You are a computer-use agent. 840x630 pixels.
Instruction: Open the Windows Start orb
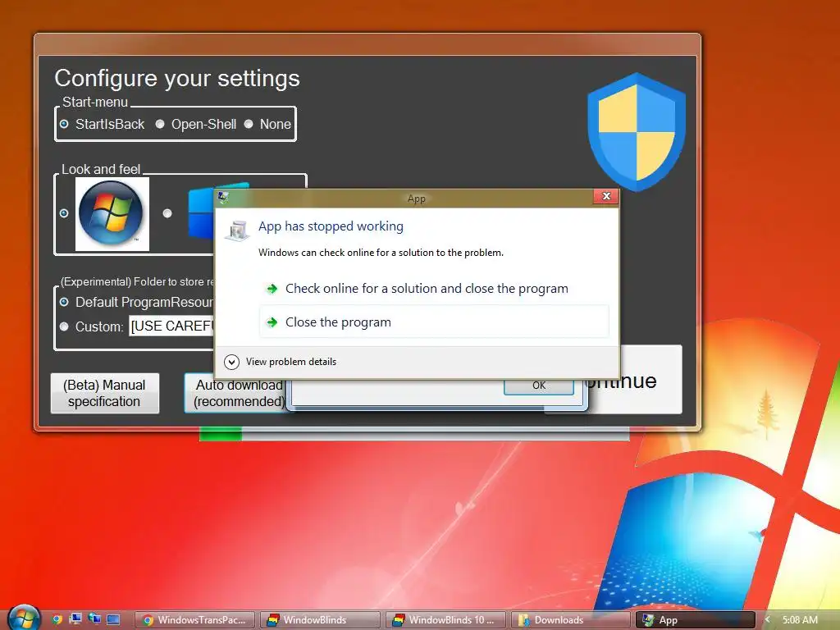tap(24, 617)
